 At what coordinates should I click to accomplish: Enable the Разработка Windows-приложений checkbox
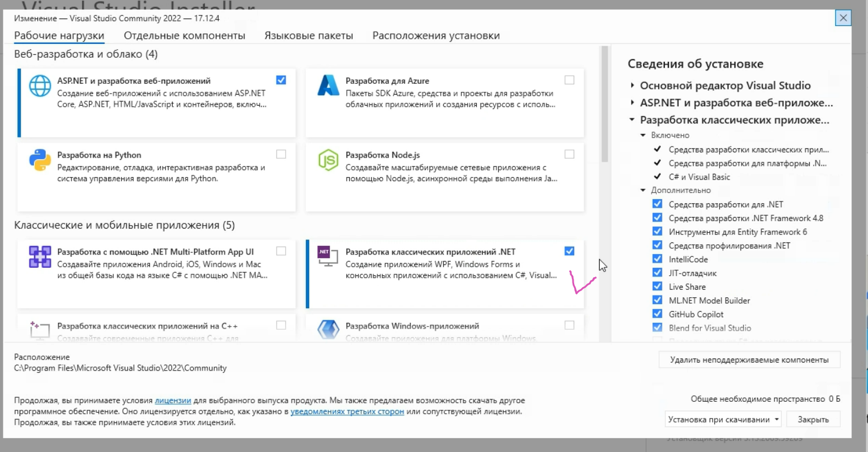[570, 325]
